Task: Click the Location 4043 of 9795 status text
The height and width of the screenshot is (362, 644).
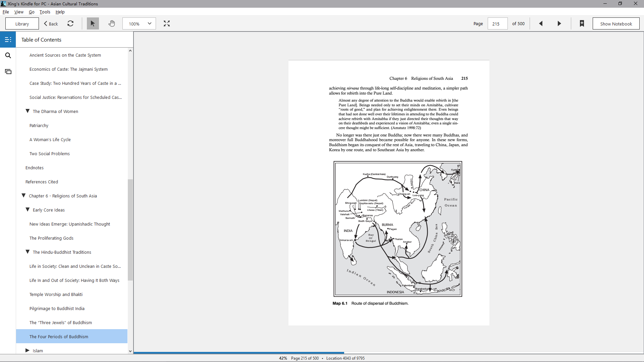Action: [x=345, y=358]
